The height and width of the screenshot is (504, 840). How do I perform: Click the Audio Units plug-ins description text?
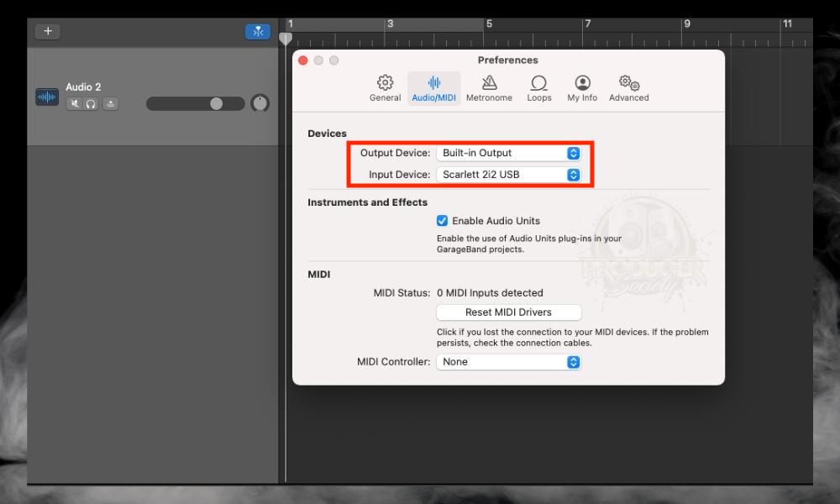point(529,244)
